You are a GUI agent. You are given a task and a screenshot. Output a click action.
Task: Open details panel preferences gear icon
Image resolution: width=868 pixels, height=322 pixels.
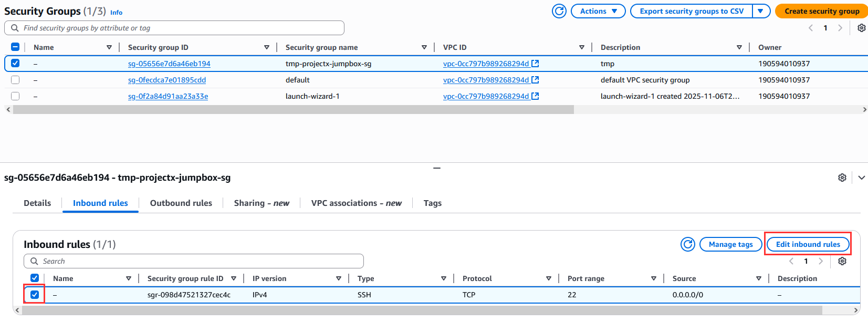pyautogui.click(x=842, y=178)
